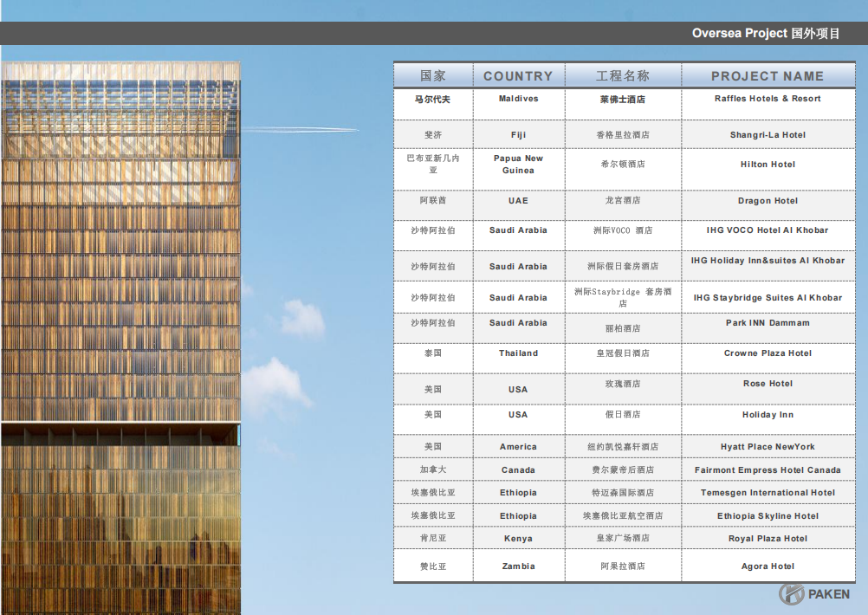
Task: Select the 'UAE' cell
Action: point(519,204)
